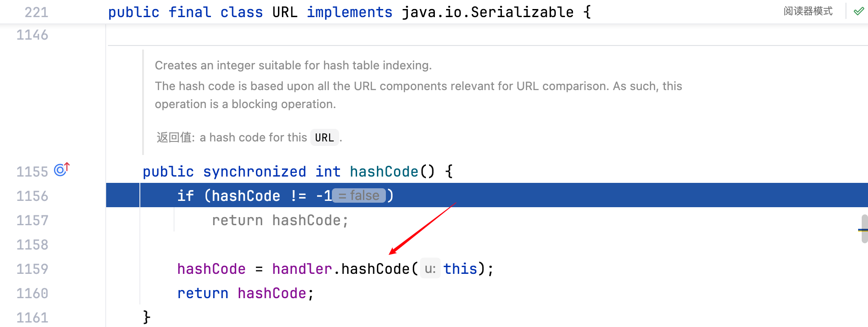868x327 pixels.
Task: Open the URL link in the documentation
Action: 324,137
